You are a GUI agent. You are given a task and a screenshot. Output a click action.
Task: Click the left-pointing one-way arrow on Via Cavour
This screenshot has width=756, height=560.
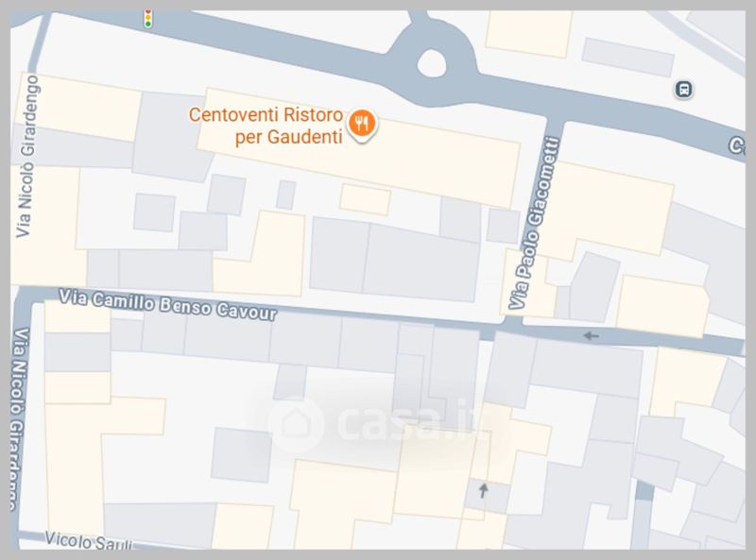tap(591, 335)
